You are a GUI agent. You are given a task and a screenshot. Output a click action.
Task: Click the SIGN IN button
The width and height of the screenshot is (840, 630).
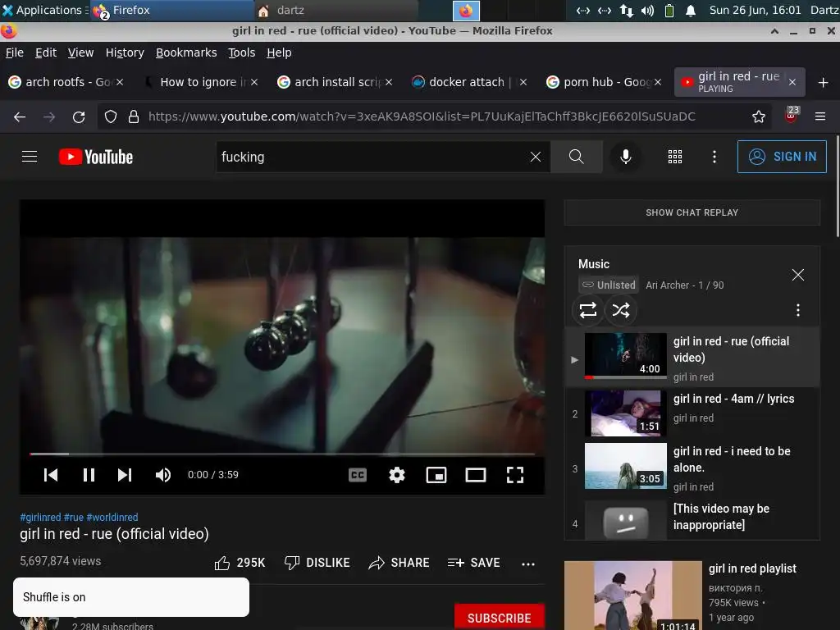click(782, 157)
